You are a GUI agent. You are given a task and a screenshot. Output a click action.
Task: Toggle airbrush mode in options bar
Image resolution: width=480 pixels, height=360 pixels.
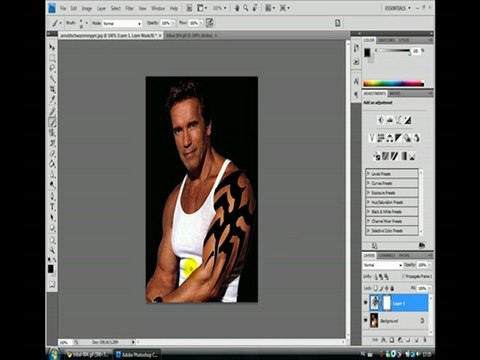click(x=209, y=23)
